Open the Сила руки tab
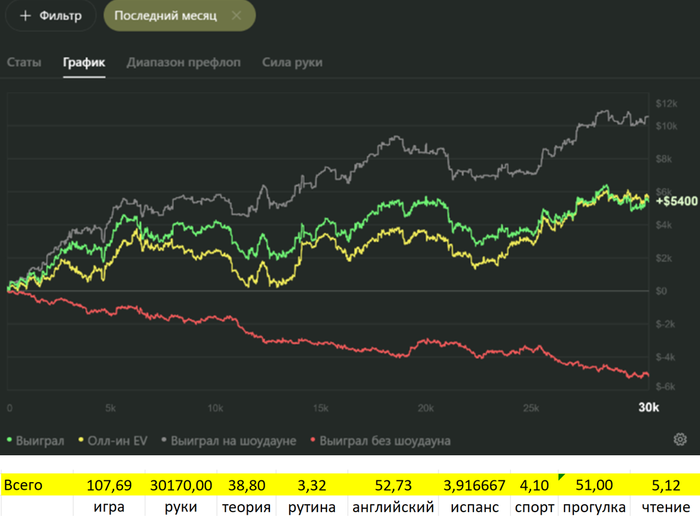Screen dimensions: 700x519 pos(292,62)
